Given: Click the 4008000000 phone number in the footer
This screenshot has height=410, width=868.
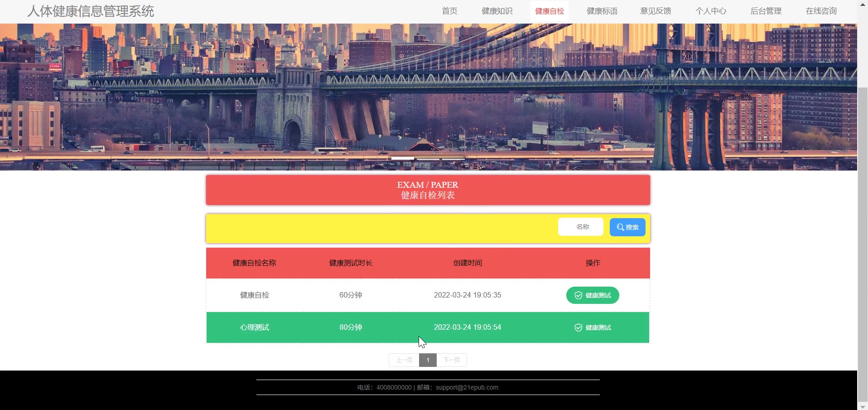Looking at the screenshot, I should pyautogui.click(x=394, y=388).
